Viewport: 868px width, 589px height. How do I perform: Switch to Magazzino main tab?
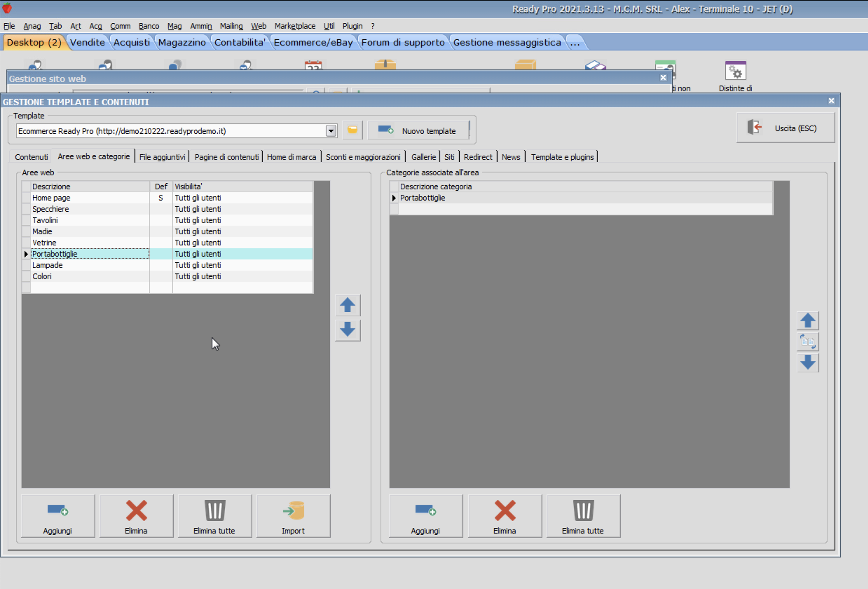(x=182, y=43)
